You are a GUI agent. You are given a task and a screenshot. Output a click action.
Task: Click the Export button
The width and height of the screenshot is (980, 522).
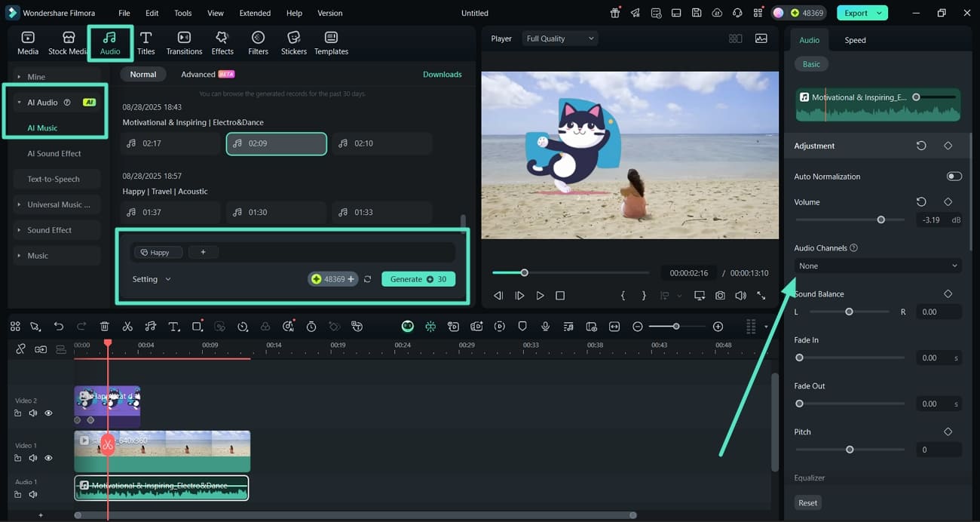862,13
